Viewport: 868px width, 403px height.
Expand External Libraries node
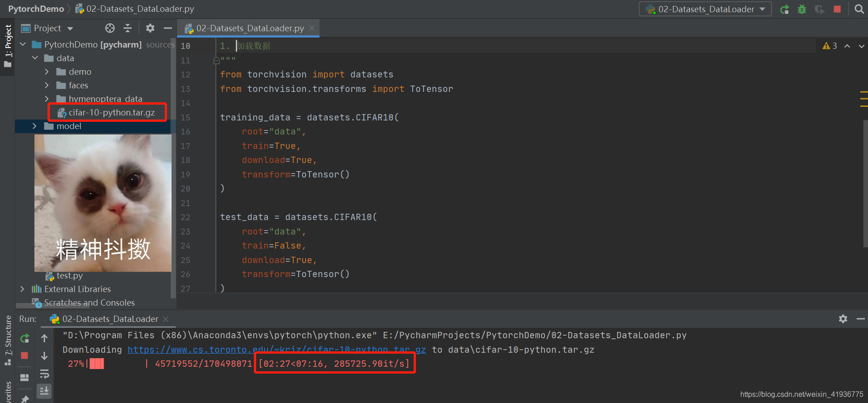point(22,289)
